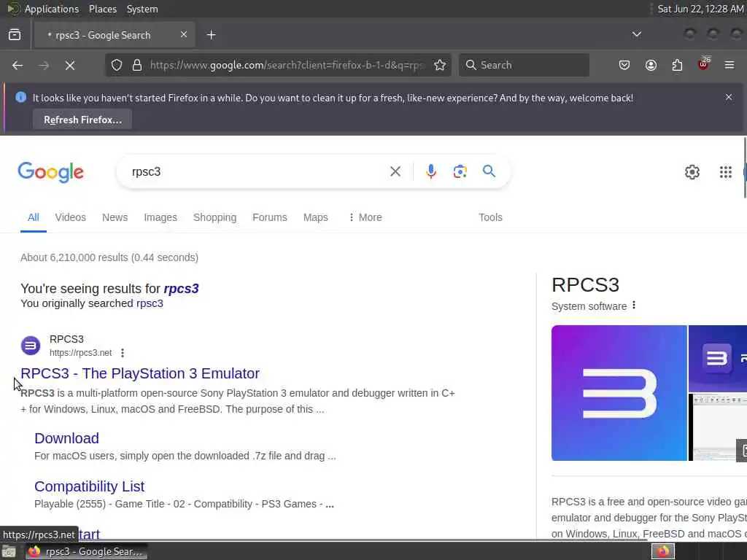This screenshot has height=560, width=747.
Task: Click the Refresh Firefox button
Action: pos(82,120)
